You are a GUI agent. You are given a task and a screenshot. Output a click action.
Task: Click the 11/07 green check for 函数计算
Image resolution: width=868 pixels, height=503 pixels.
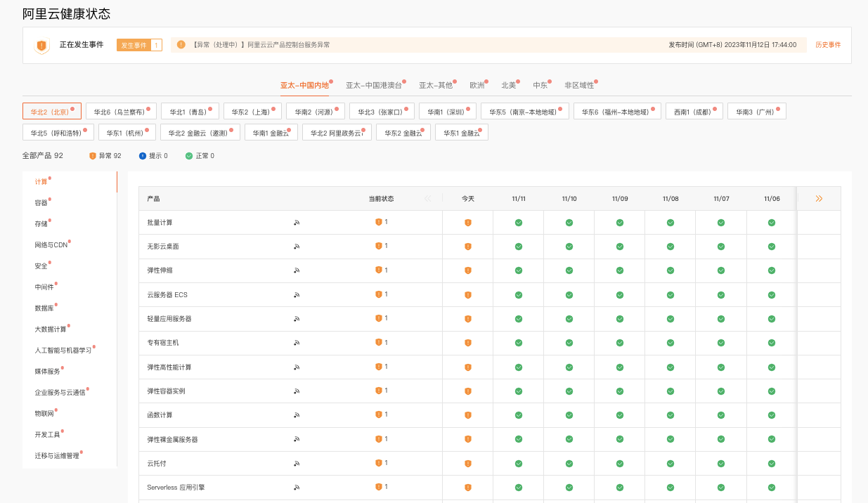coord(721,415)
